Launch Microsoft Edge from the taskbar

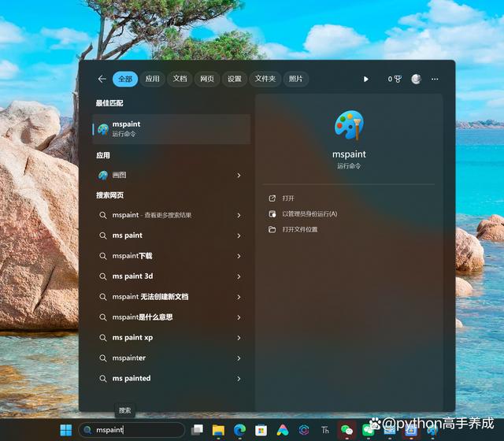click(x=239, y=430)
